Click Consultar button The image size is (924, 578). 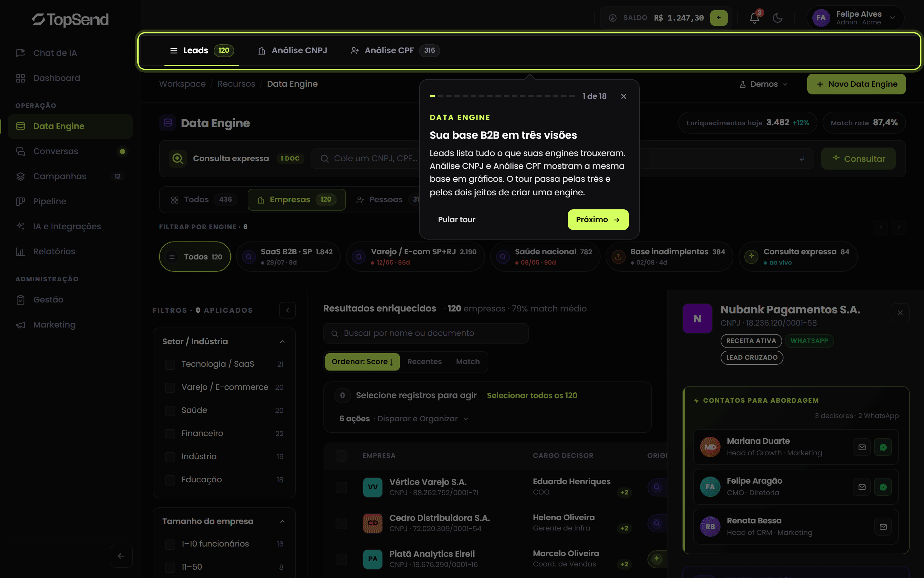pyautogui.click(x=858, y=159)
